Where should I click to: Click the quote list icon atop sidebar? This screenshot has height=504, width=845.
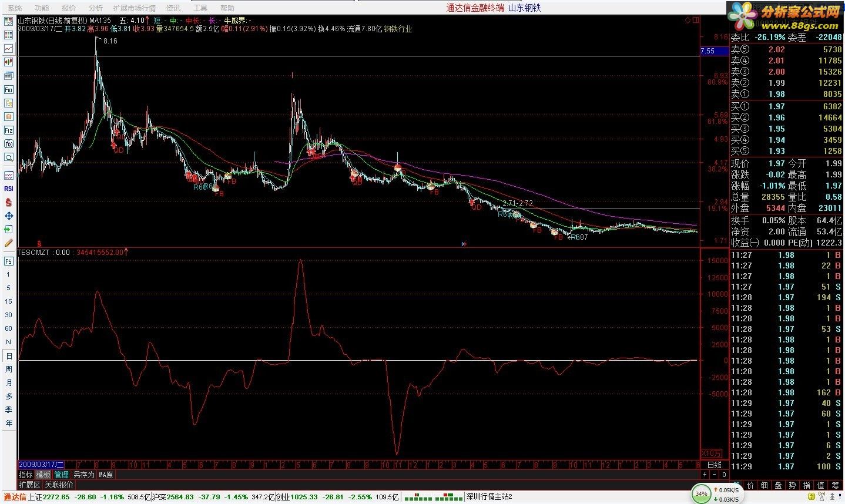click(9, 22)
